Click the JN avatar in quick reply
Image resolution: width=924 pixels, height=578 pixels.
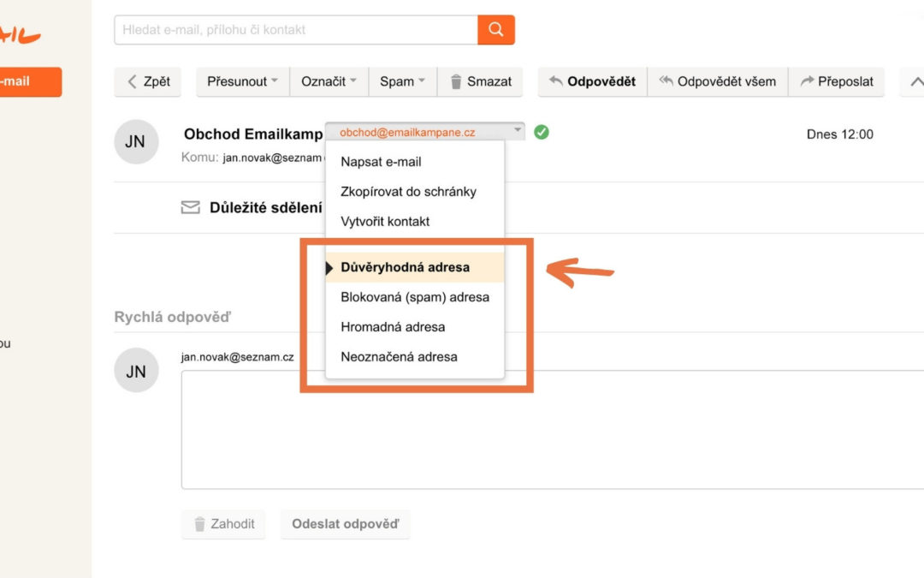(136, 371)
